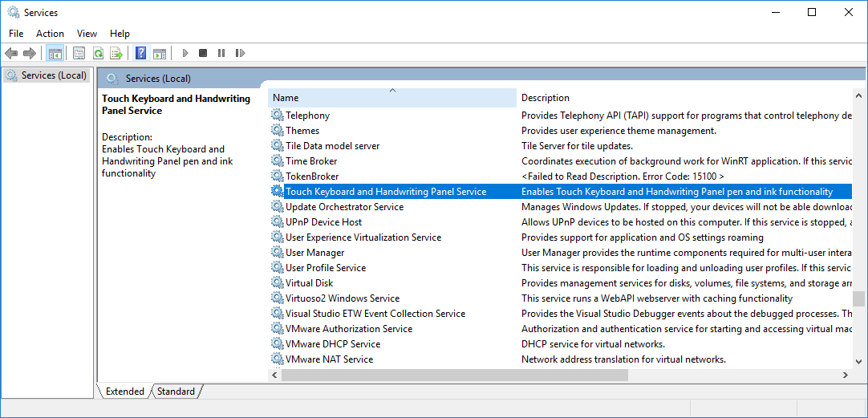Click the green Refresh toolbar icon
The image size is (868, 418).
98,53
